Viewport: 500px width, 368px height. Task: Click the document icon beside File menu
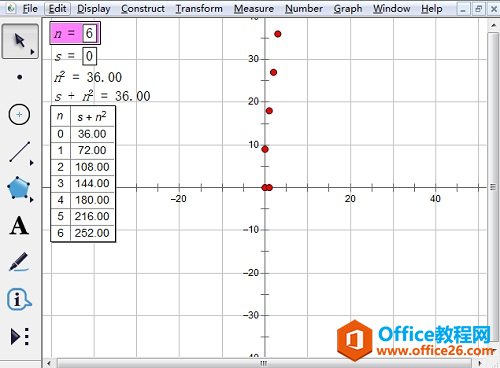coord(11,8)
